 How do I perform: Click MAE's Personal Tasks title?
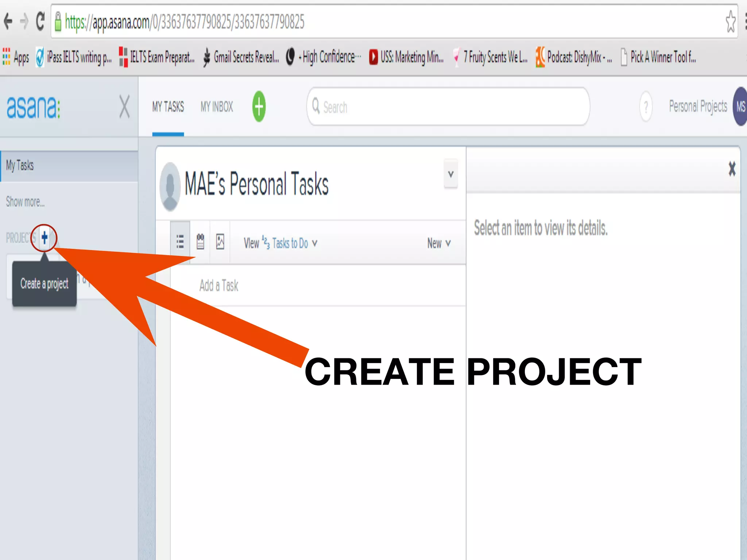[x=256, y=184]
